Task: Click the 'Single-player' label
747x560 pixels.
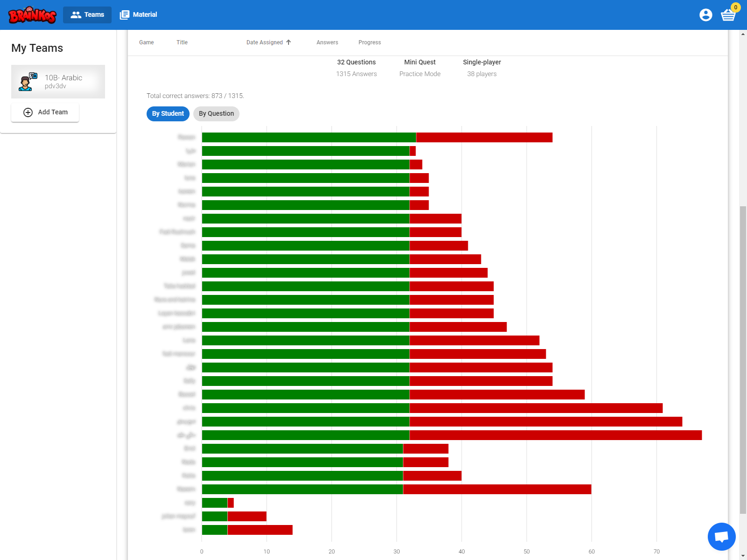Action: [x=482, y=63]
